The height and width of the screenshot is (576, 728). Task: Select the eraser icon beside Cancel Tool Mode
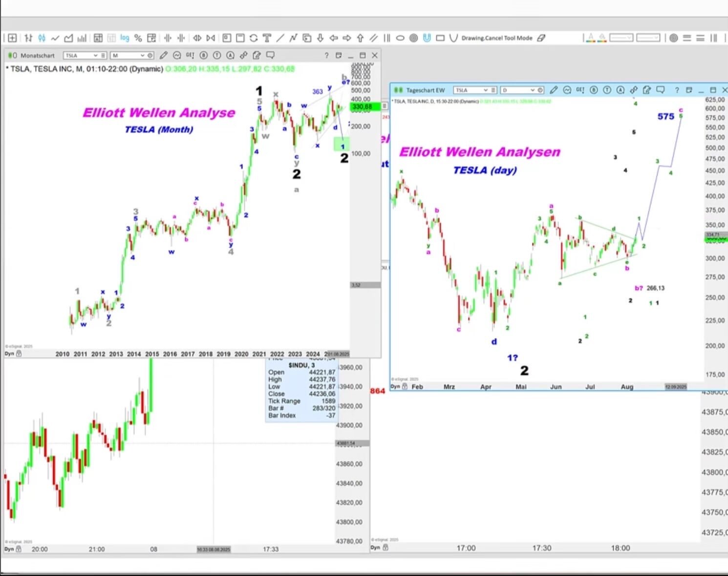(x=541, y=38)
